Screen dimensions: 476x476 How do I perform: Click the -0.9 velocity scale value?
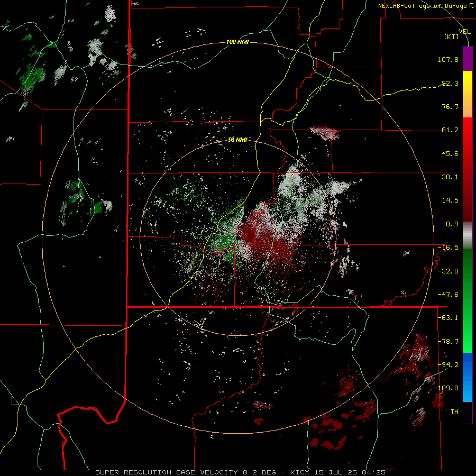click(450, 224)
